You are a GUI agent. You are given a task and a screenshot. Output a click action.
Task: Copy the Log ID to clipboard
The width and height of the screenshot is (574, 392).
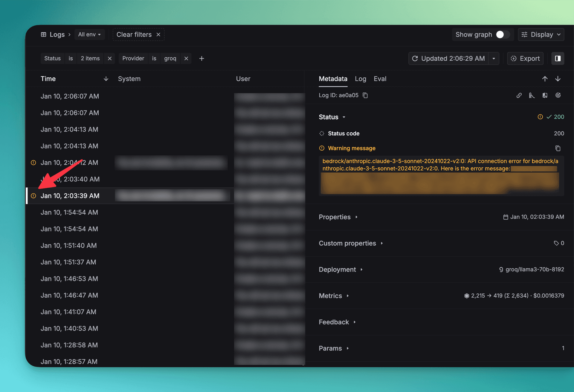pos(365,95)
